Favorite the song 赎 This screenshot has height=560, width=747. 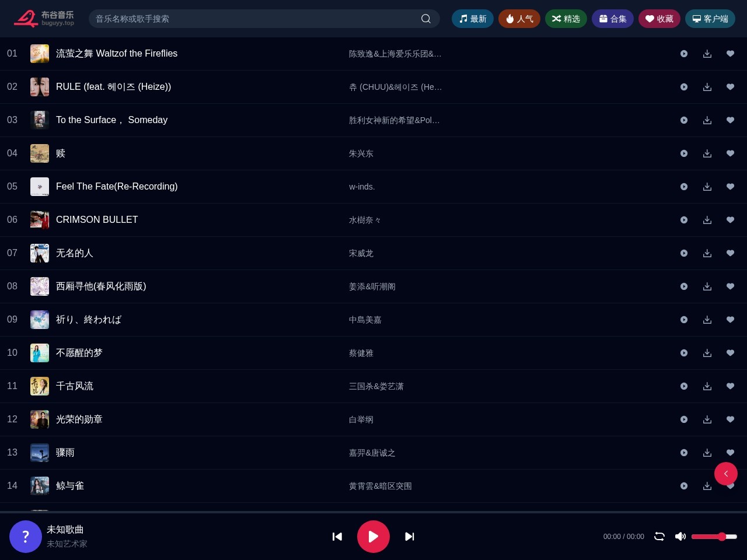730,153
